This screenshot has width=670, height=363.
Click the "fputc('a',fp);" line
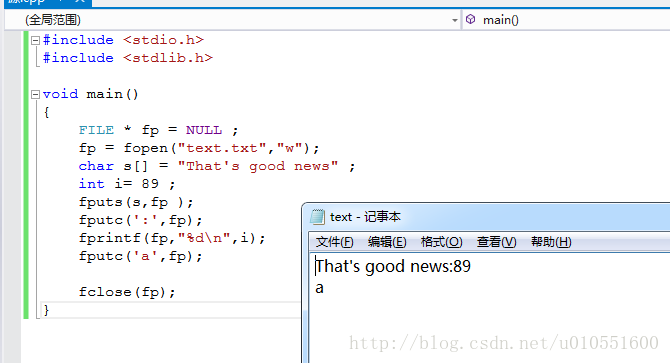click(141, 256)
